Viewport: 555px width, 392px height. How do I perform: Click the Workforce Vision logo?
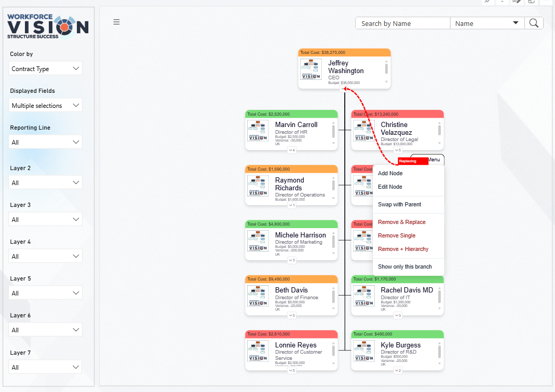pyautogui.click(x=48, y=26)
